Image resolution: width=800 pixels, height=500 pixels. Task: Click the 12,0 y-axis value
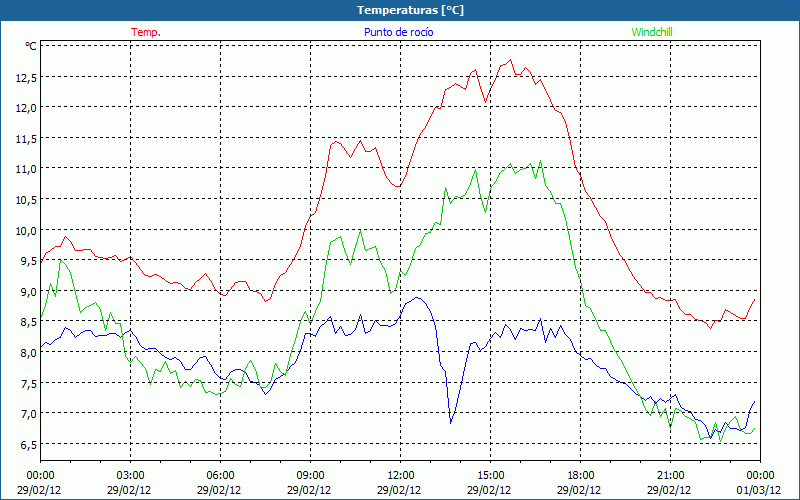pos(26,108)
